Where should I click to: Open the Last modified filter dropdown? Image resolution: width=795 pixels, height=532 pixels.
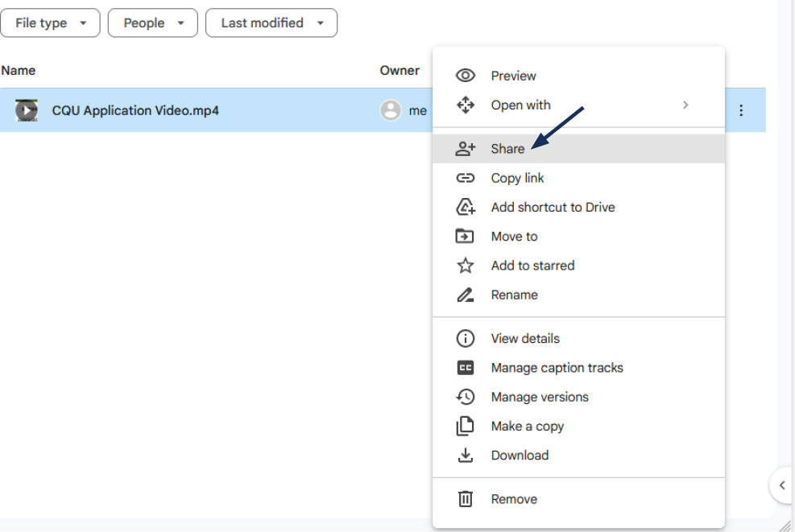tap(271, 23)
